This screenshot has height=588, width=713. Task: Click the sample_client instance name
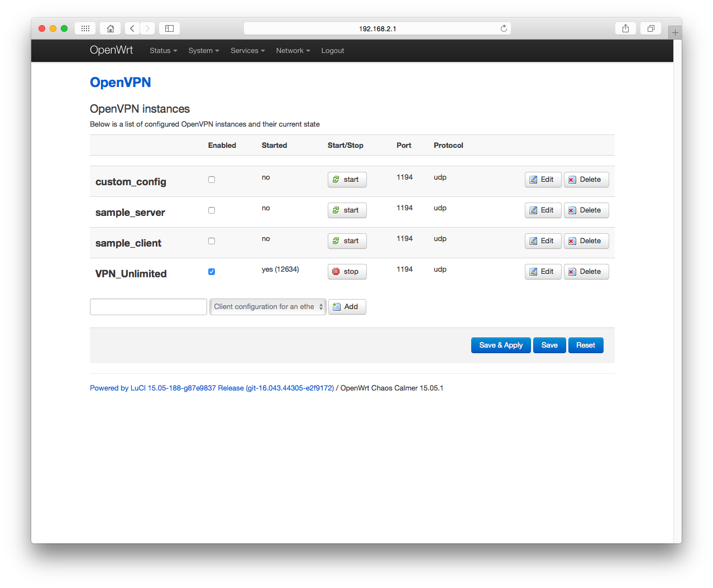pos(128,243)
